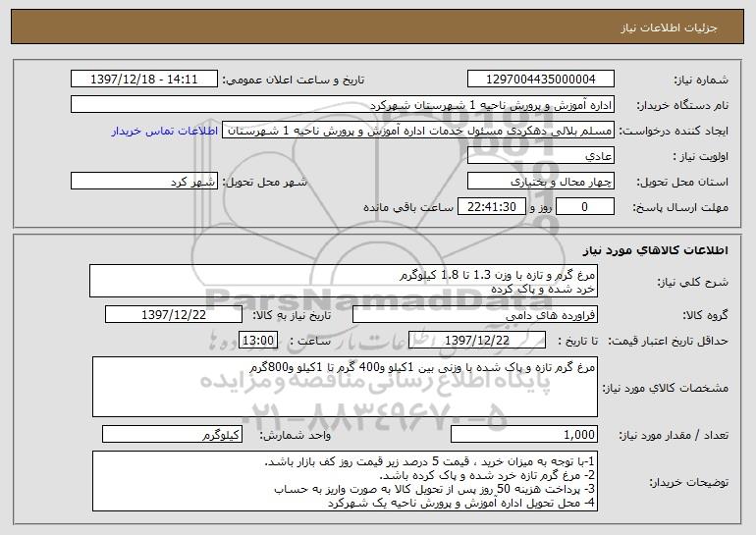756x535 pixels.
Task: Click the label 'حداقل تاریخ اعتبار قیمت:'
Action: pyautogui.click(x=669, y=341)
